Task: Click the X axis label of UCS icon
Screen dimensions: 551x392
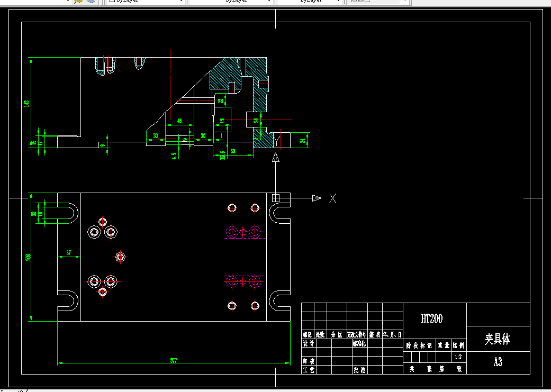Action: click(332, 198)
